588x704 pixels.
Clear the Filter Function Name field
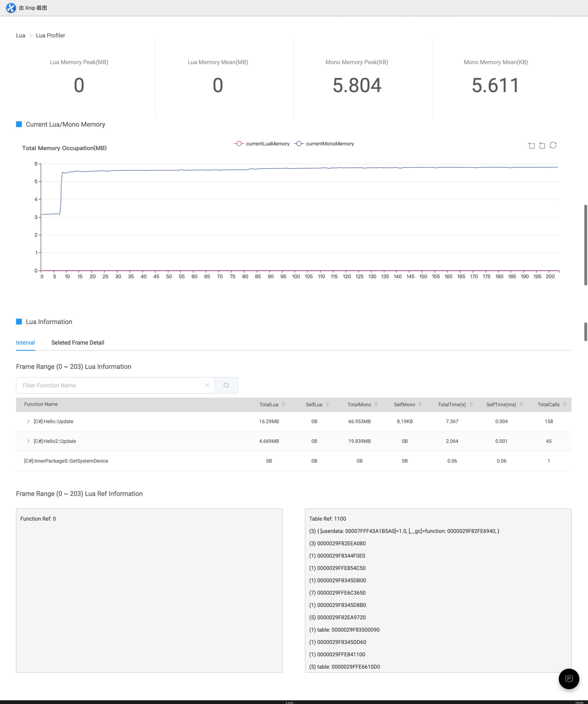point(208,385)
